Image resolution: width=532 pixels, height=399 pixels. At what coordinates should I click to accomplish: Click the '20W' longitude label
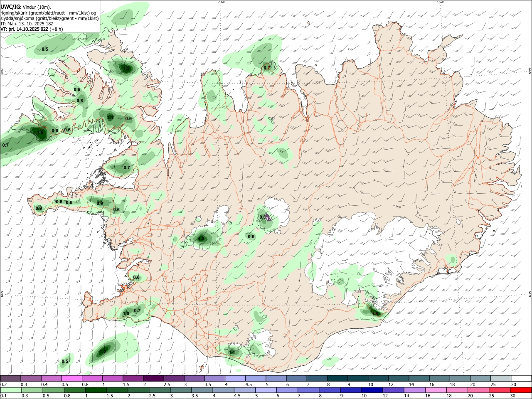221,2
